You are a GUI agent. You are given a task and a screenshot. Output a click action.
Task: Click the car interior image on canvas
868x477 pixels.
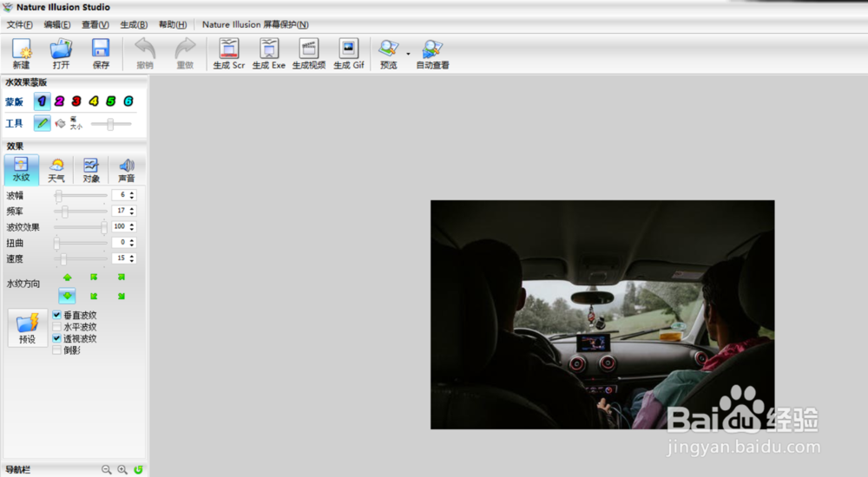coord(602,314)
